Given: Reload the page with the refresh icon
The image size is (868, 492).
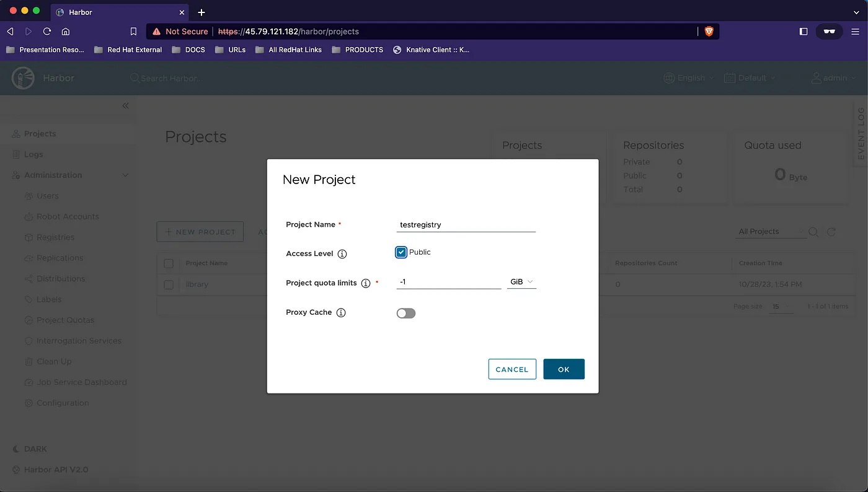Looking at the screenshot, I should [x=47, y=31].
